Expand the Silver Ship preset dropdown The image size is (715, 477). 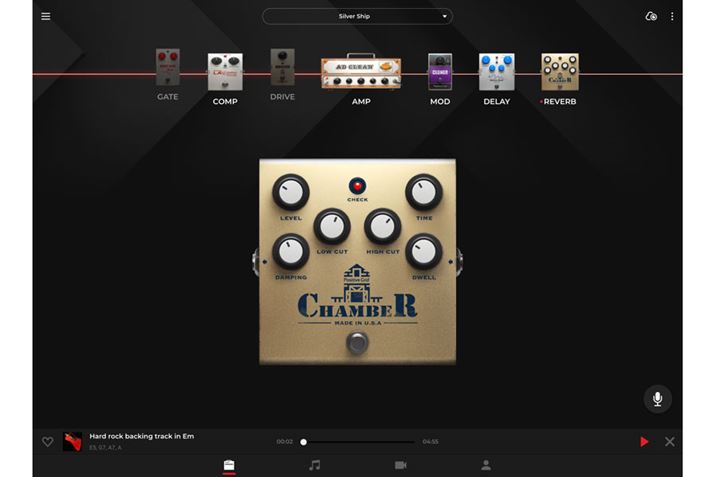(357, 16)
